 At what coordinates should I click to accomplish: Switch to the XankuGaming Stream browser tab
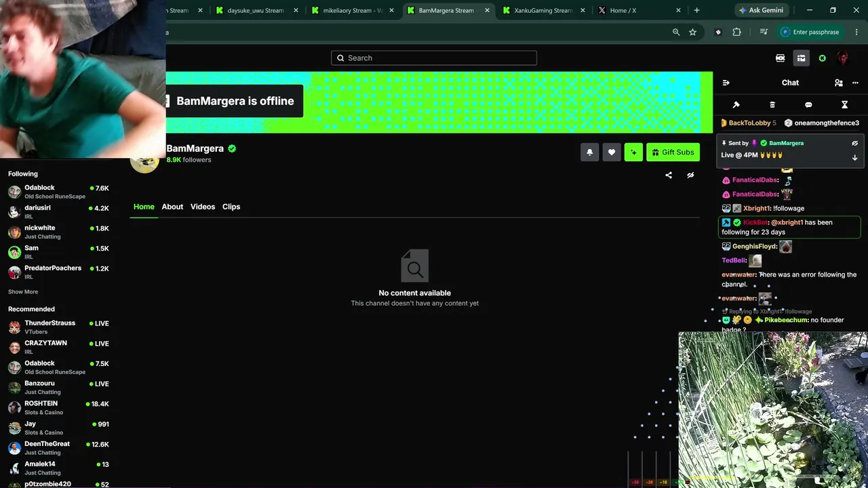(x=542, y=10)
